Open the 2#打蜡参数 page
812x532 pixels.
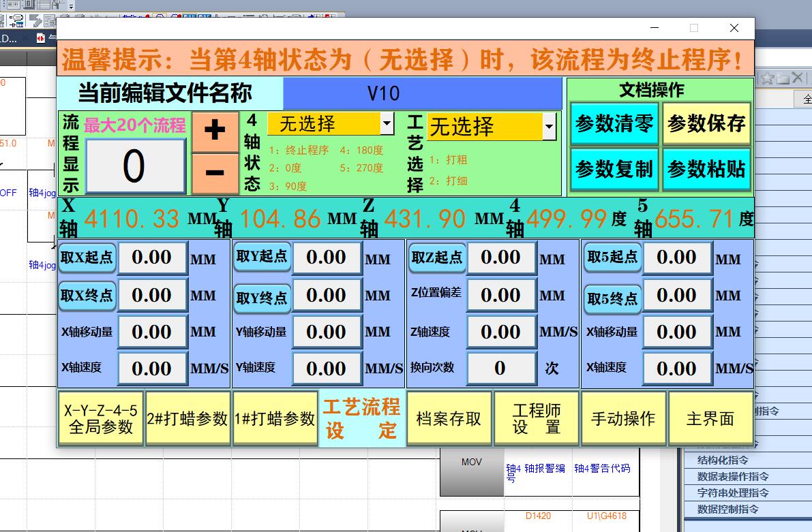pyautogui.click(x=187, y=418)
